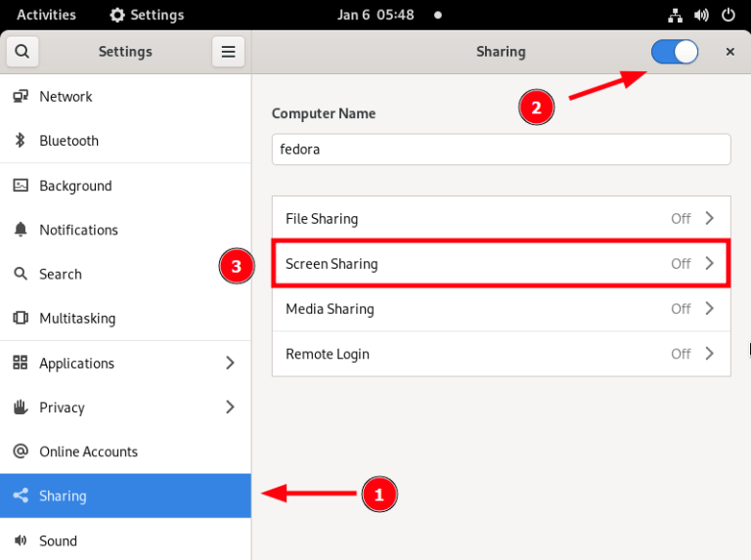Select the Sound speaker icon in sidebar
This screenshot has width=751, height=560.
pyautogui.click(x=21, y=540)
